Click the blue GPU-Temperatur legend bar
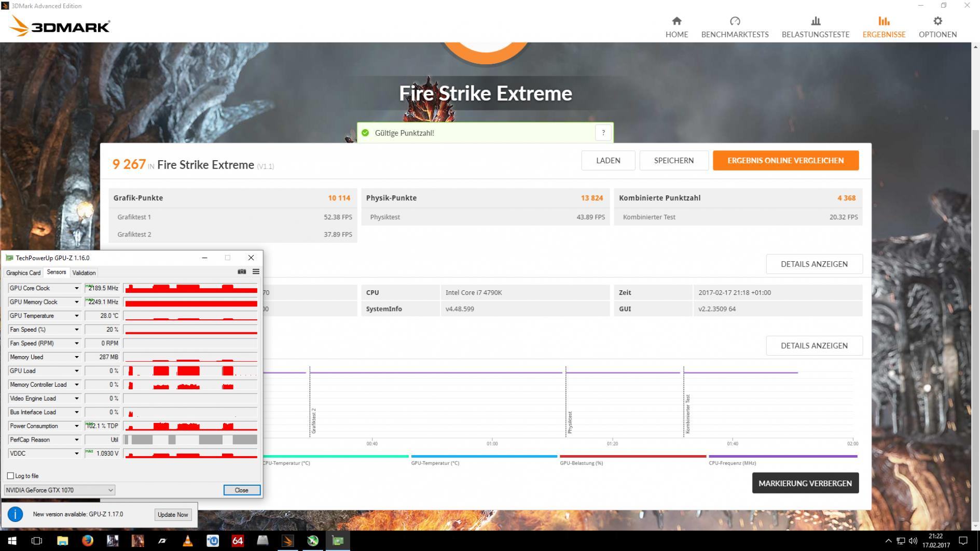The width and height of the screenshot is (980, 551). pos(484,456)
